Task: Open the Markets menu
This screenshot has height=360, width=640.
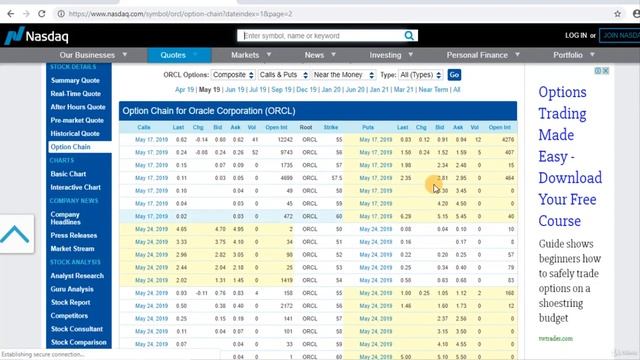Action: pos(251,55)
